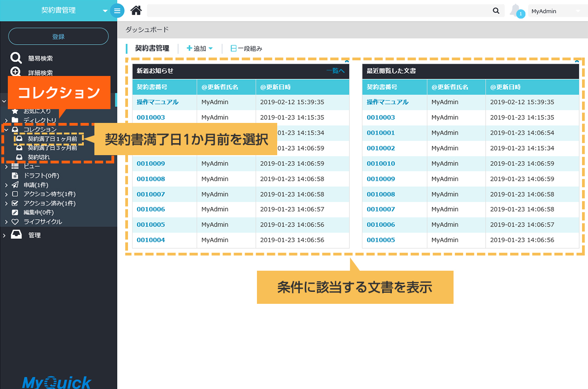This screenshot has height=389, width=588.
Task: Open the 追加 dropdown menu
Action: [199, 48]
